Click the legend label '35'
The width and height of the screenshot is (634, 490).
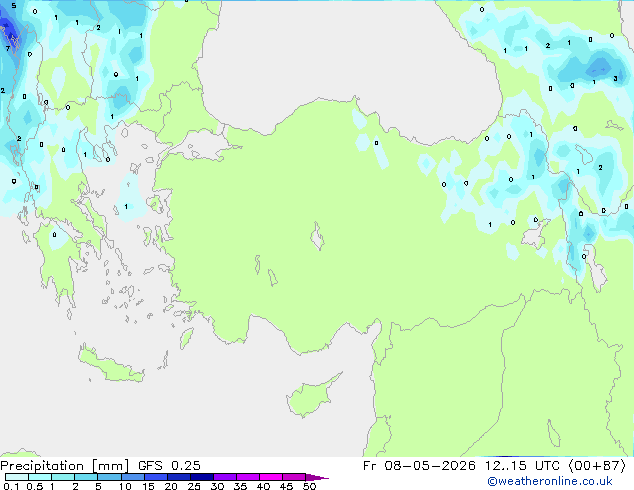(x=240, y=486)
